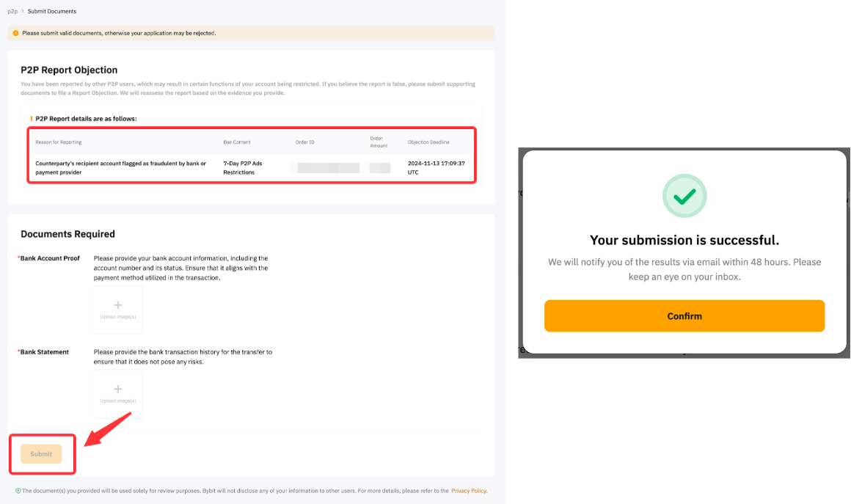Click the Objection Deadline column header

428,142
